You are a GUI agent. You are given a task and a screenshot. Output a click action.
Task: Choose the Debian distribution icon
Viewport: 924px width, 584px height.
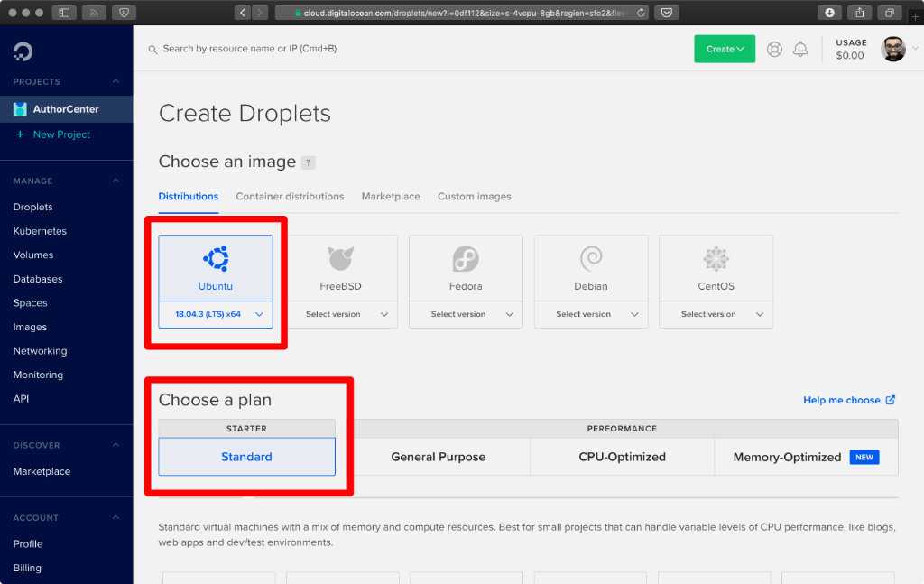click(x=591, y=259)
